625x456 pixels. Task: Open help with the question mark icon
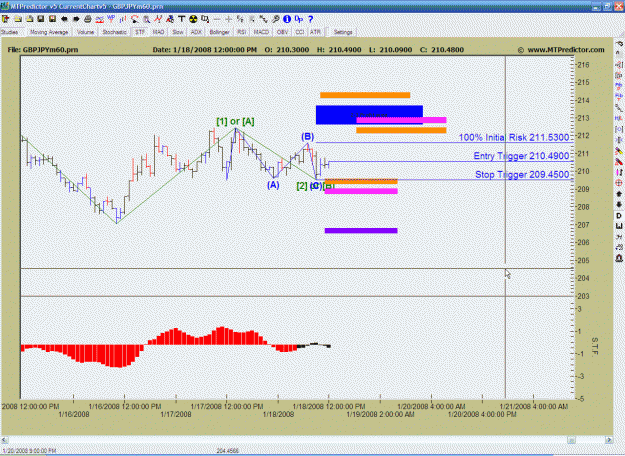[x=311, y=19]
